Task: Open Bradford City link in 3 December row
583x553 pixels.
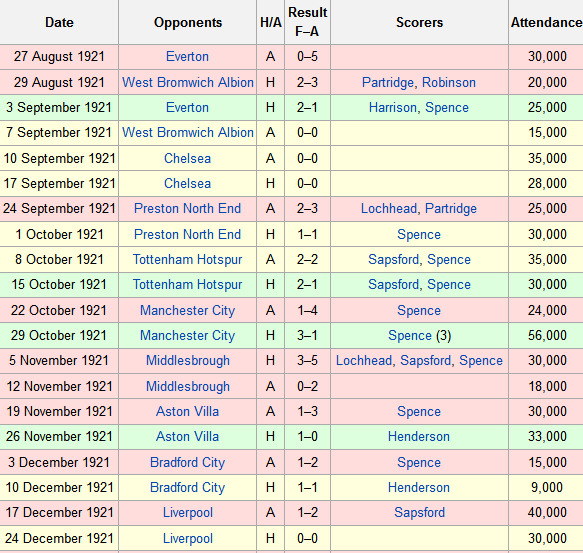Action: pyautogui.click(x=187, y=462)
